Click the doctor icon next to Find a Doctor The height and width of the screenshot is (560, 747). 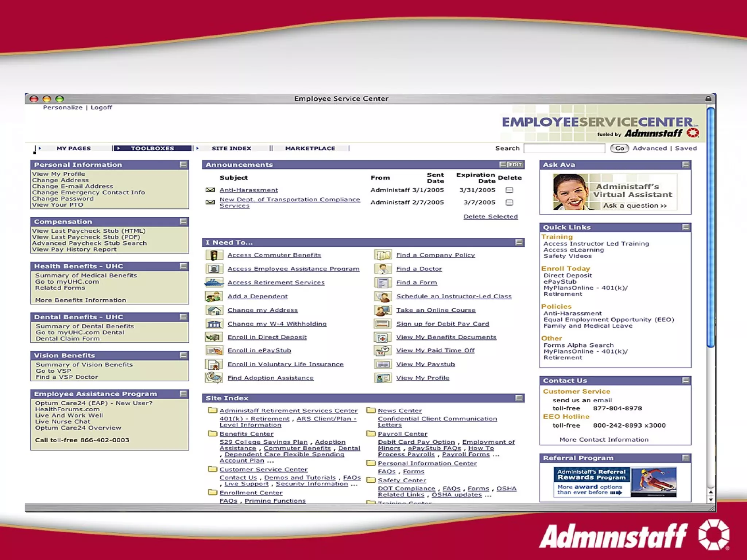coord(383,269)
